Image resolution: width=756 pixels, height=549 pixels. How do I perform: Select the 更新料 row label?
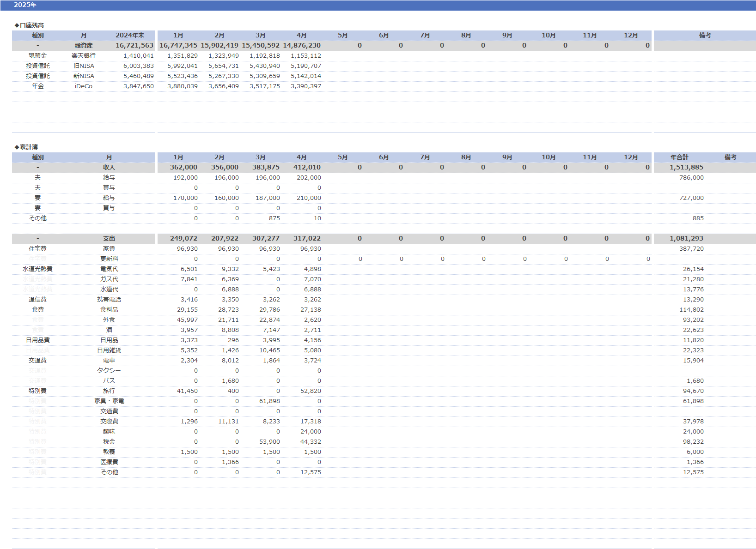pos(109,259)
